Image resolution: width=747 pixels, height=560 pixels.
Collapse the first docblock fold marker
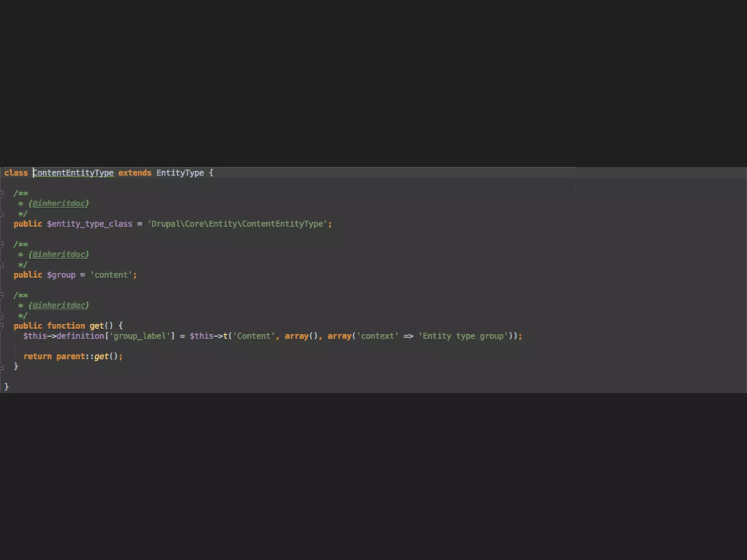coord(1,193)
